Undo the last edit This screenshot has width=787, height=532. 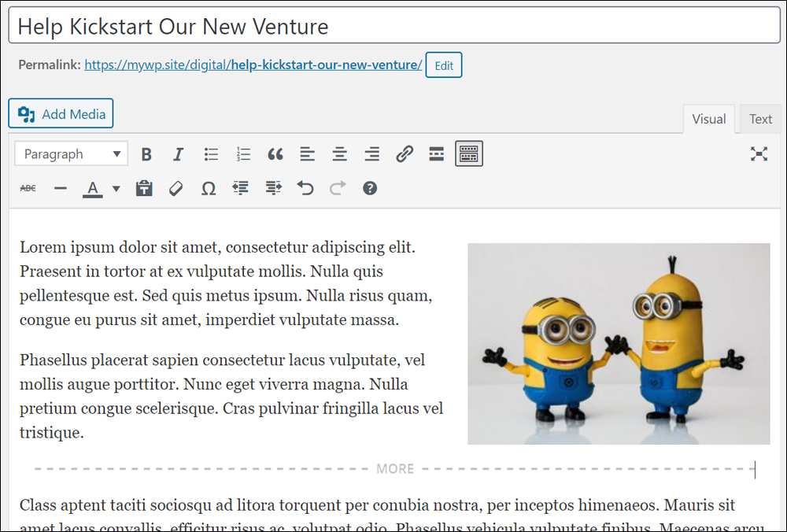305,188
